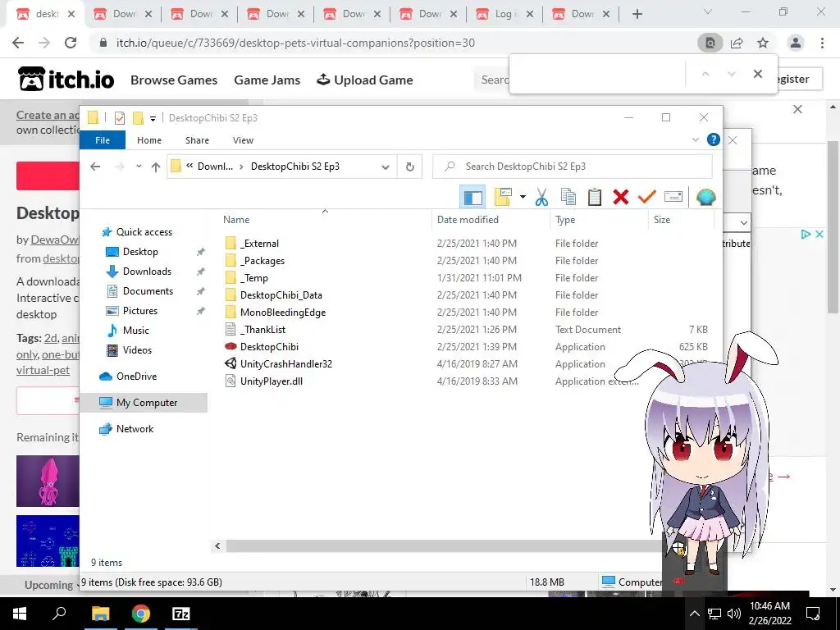Select Videos in navigation pane
Screen dimensions: 840x630
pos(137,350)
